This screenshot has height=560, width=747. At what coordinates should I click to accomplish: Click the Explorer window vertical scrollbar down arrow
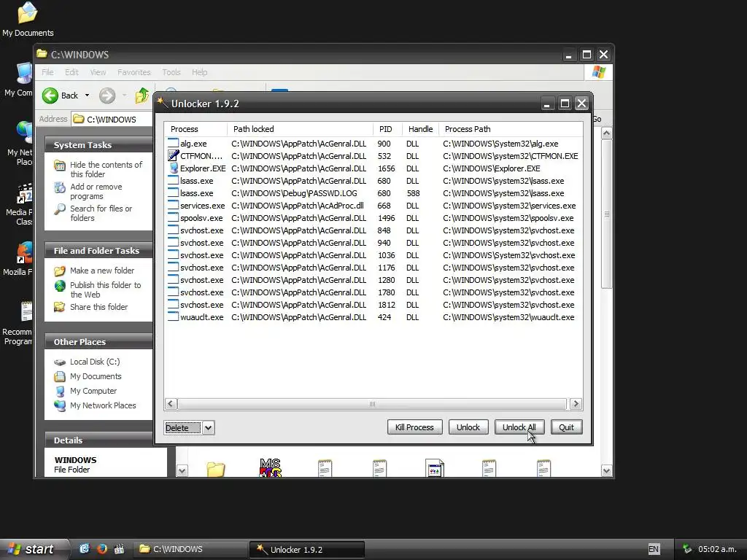coord(606,471)
